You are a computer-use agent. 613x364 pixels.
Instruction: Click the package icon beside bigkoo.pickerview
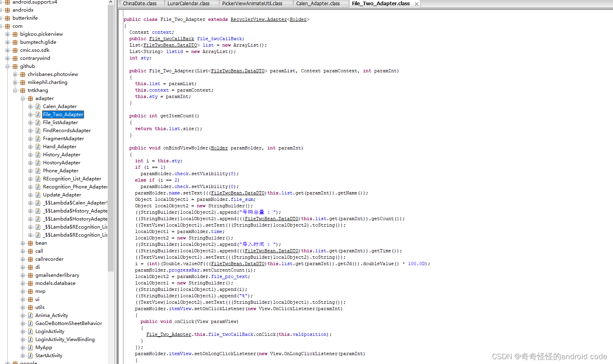tap(15, 34)
